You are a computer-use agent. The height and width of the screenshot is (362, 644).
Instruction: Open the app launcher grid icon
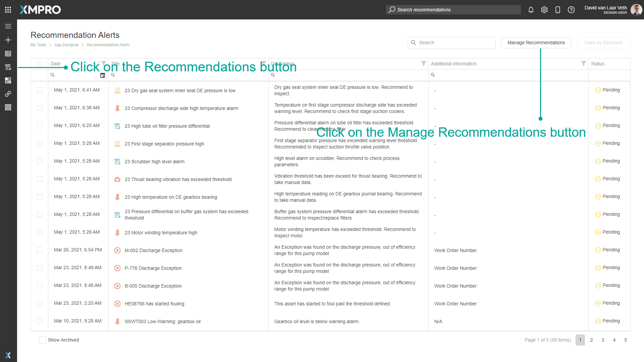[x=8, y=10]
